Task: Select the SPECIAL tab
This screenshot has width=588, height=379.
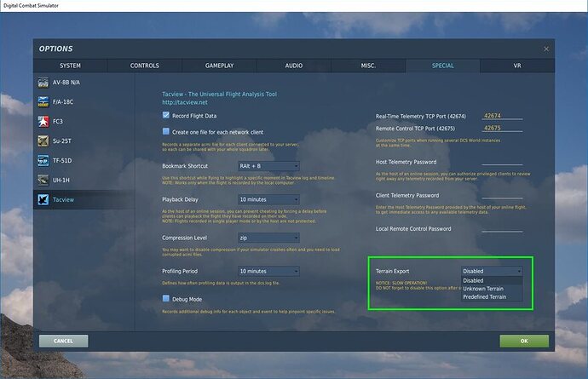Action: tap(442, 66)
